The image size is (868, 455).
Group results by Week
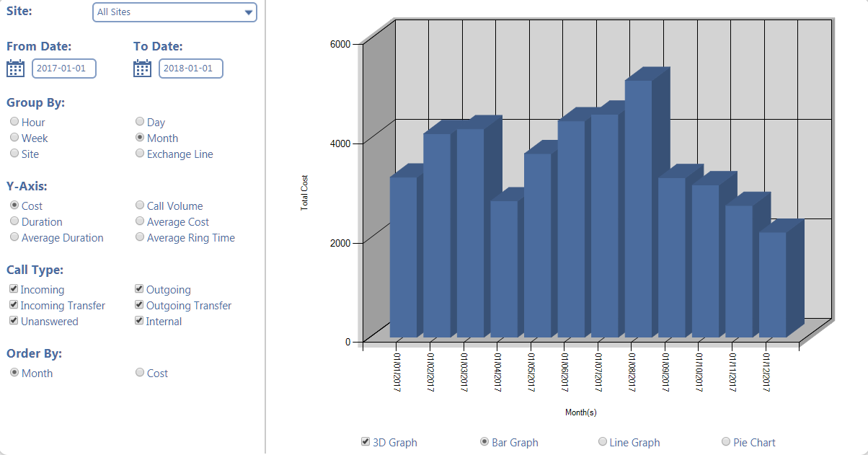[x=14, y=138]
